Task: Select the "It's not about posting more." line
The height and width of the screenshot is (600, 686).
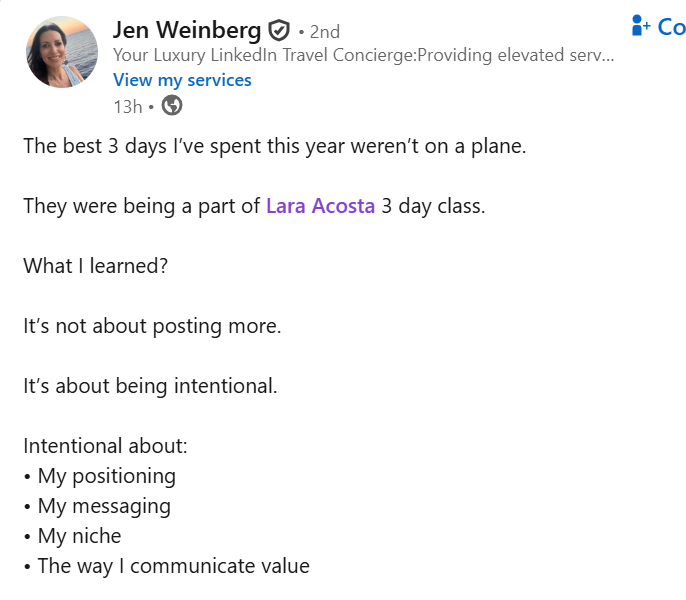Action: point(152,326)
